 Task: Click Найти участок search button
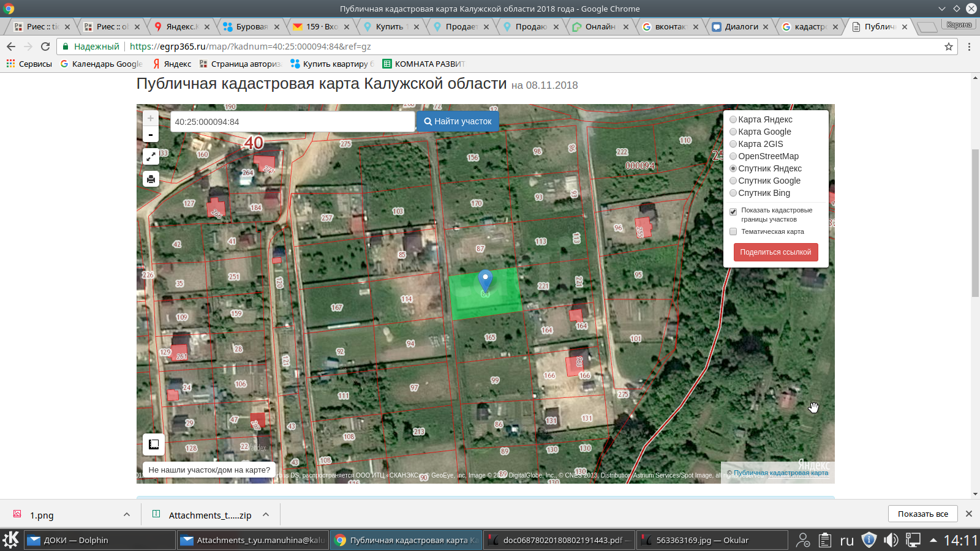(458, 121)
